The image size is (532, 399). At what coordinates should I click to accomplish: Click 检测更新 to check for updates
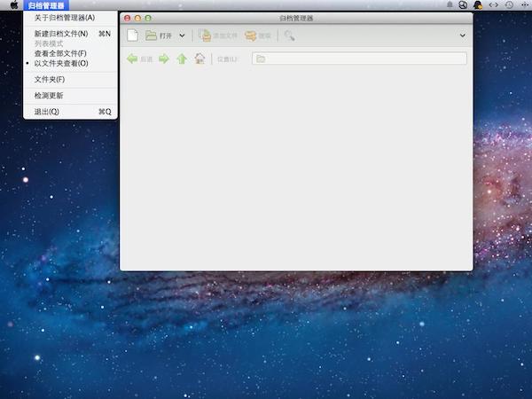pyautogui.click(x=49, y=96)
